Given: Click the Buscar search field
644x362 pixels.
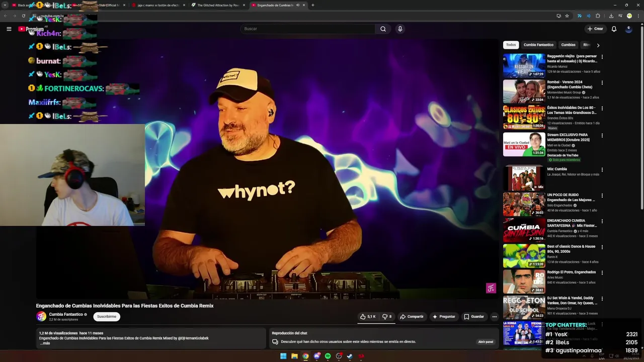Looking at the screenshot, I should point(307,29).
